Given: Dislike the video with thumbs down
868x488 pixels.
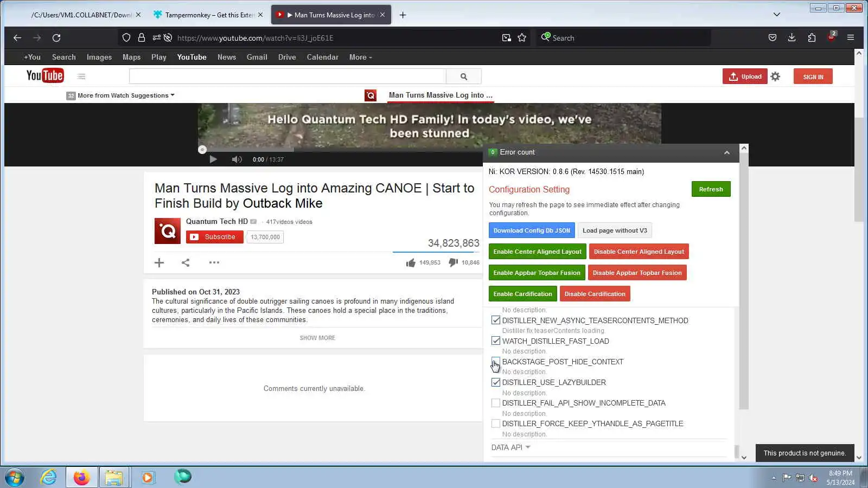Looking at the screenshot, I should [454, 262].
